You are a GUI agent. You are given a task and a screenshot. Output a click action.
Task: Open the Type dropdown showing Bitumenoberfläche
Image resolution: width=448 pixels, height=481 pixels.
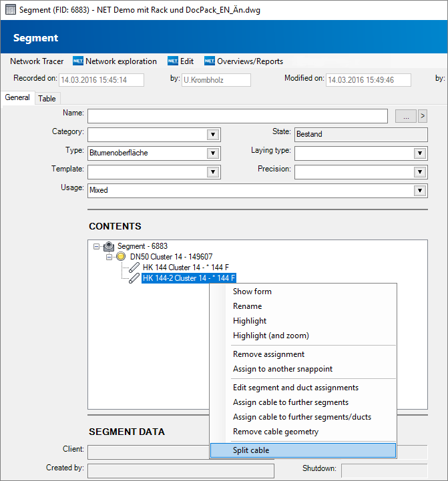[x=213, y=153]
